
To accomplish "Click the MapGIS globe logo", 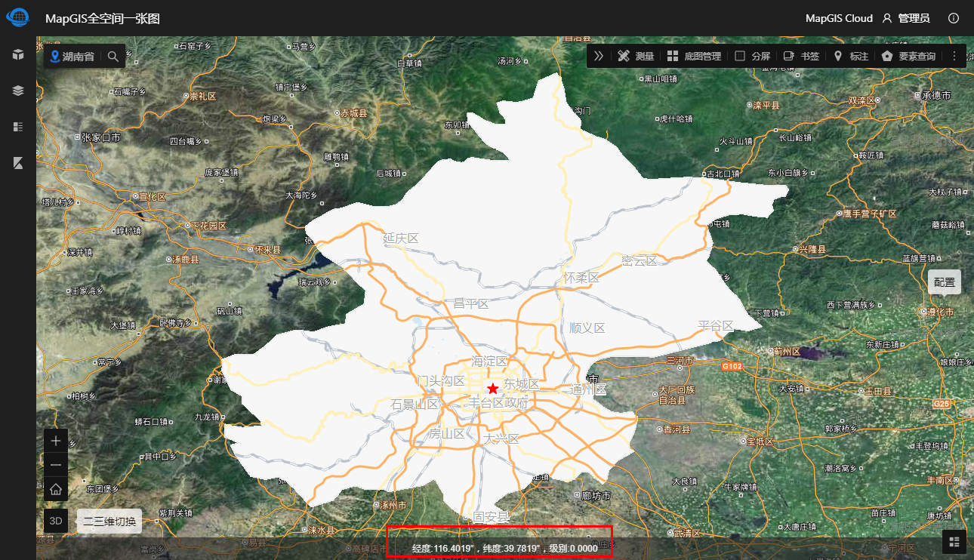I will tap(17, 17).
